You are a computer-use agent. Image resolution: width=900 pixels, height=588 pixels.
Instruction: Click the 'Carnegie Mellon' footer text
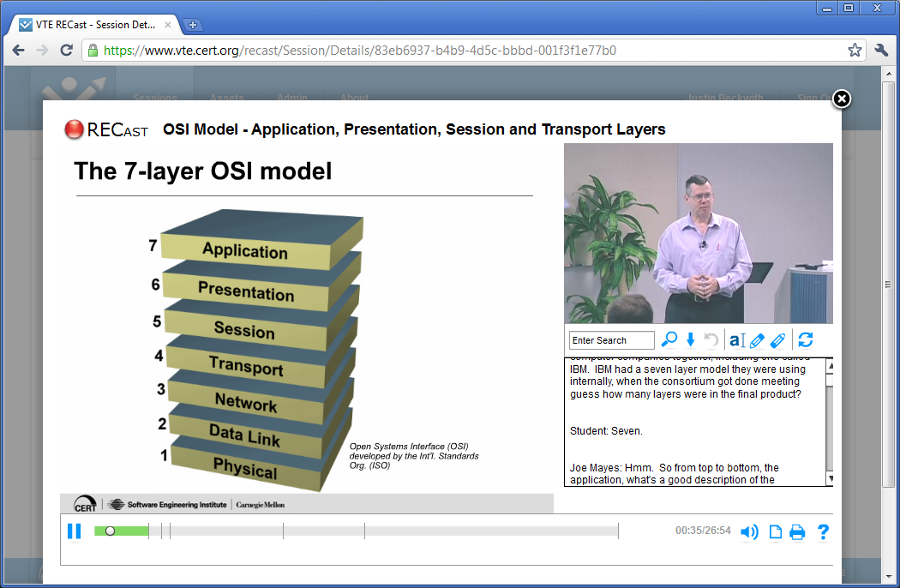click(x=260, y=505)
